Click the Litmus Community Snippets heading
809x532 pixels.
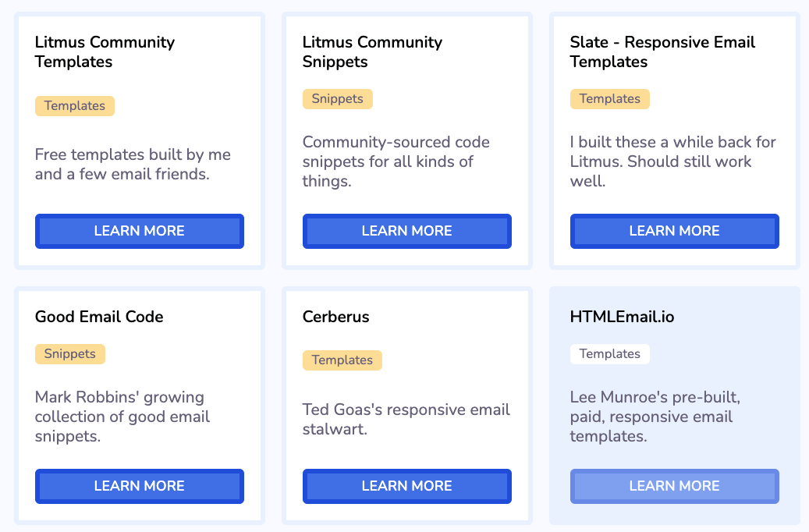tap(372, 52)
